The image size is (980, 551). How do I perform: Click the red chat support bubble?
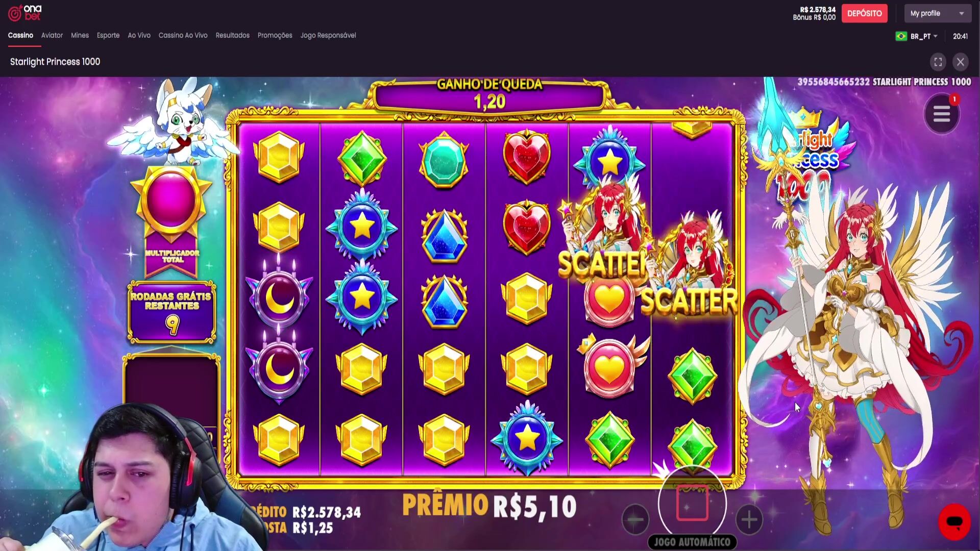(x=954, y=522)
